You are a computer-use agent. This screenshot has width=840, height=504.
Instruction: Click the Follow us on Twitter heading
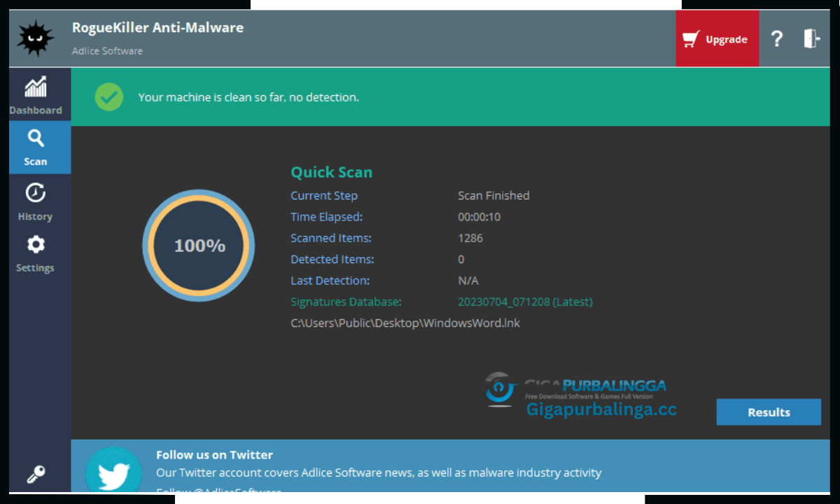click(x=214, y=455)
